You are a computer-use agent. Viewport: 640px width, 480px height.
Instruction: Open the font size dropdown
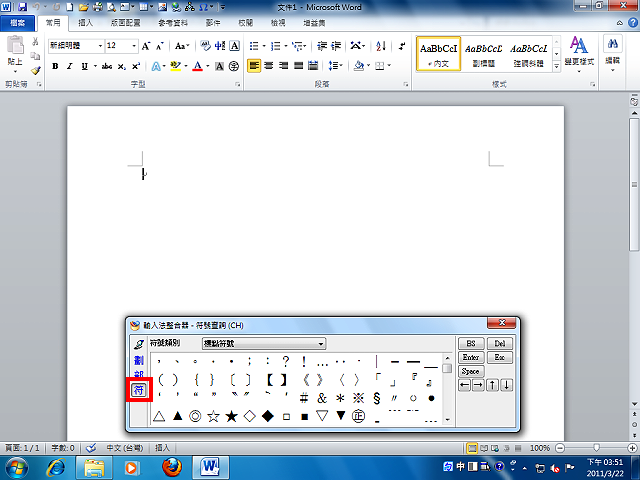[134, 46]
